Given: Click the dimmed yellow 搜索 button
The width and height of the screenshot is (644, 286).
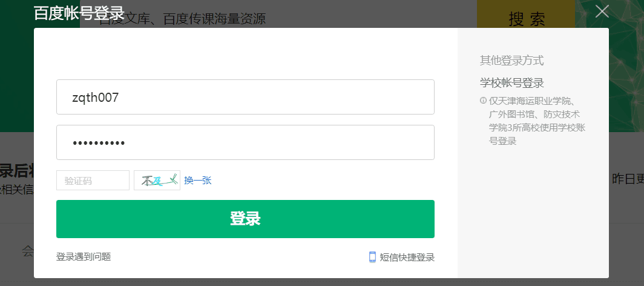Looking at the screenshot, I should coord(526,19).
